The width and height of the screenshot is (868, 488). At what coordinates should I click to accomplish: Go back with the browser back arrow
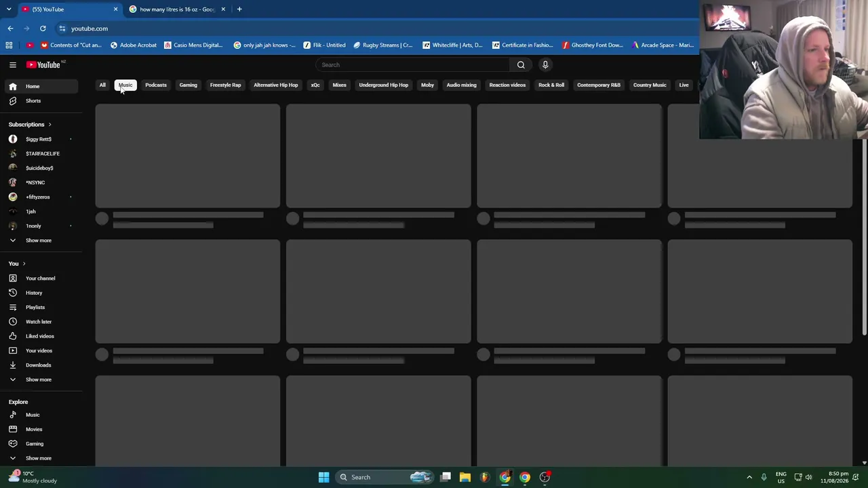(x=10, y=28)
